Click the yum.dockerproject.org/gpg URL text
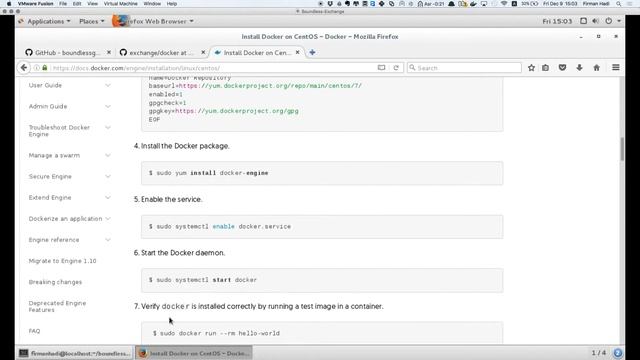This screenshot has height=360, width=640. point(237,111)
